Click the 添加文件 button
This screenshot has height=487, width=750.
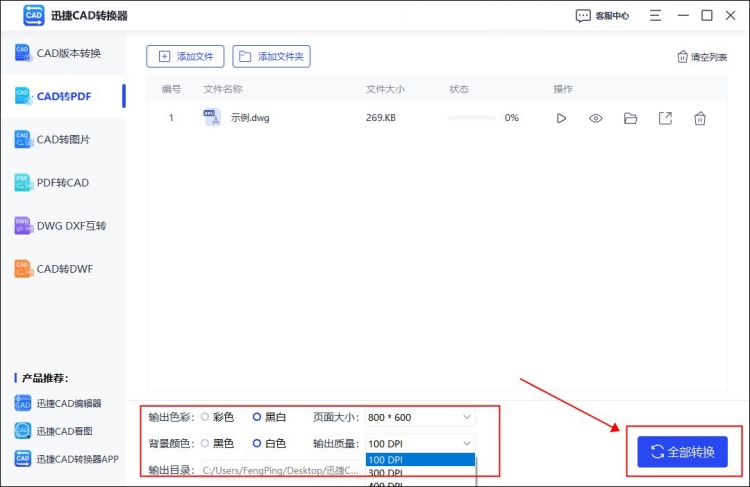[185, 56]
